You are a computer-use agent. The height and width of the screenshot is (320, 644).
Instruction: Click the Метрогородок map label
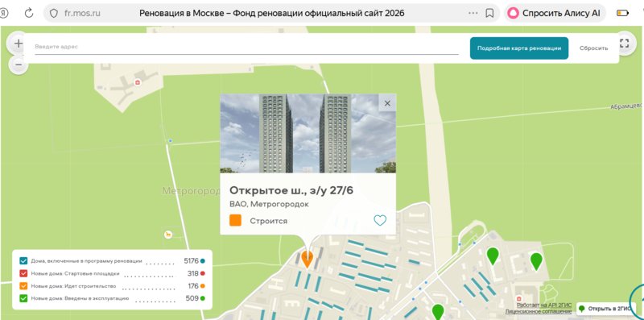[x=192, y=191]
